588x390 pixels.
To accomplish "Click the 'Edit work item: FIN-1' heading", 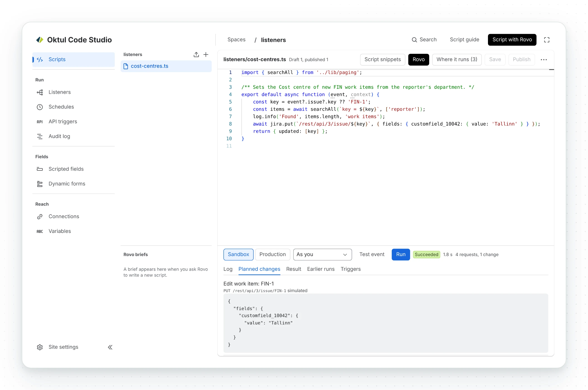I will 249,284.
